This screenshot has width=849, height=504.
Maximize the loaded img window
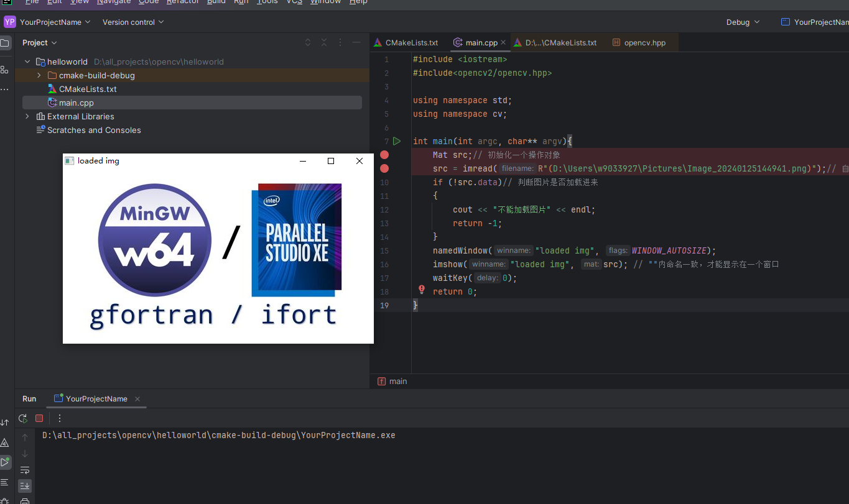click(x=331, y=161)
